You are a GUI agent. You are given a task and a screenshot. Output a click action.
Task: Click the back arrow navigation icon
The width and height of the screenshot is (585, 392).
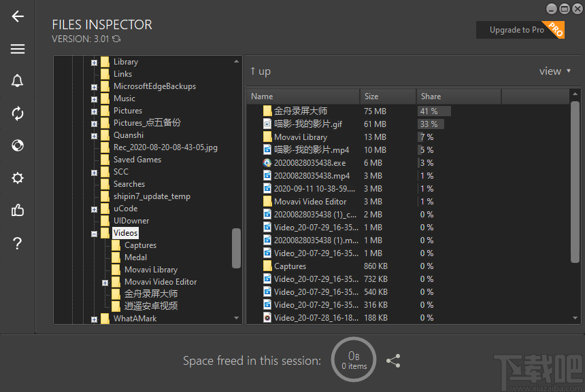click(18, 16)
